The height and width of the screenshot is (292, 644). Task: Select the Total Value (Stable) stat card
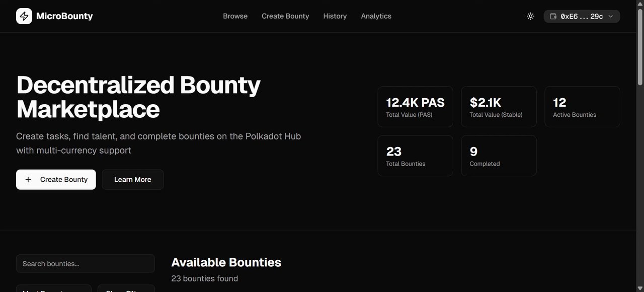499,107
